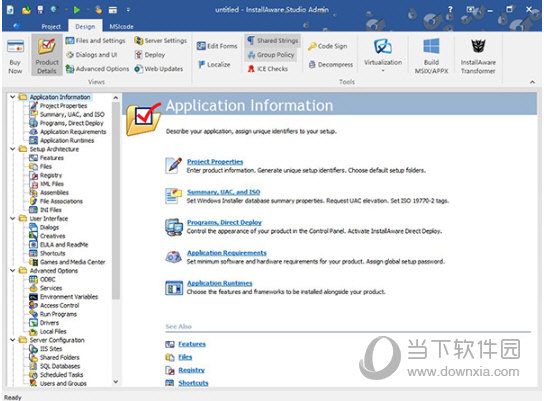Select Summary, UAC, and ISO tree item

[72, 114]
